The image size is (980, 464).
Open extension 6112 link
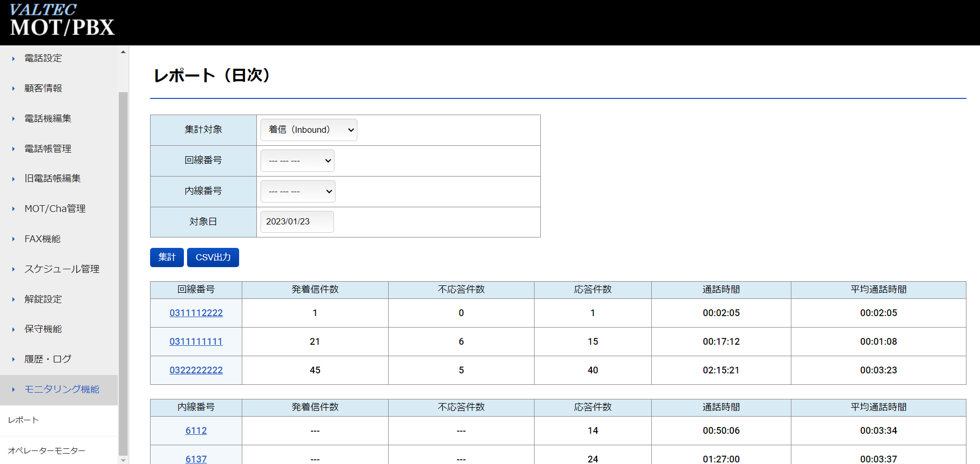click(196, 431)
